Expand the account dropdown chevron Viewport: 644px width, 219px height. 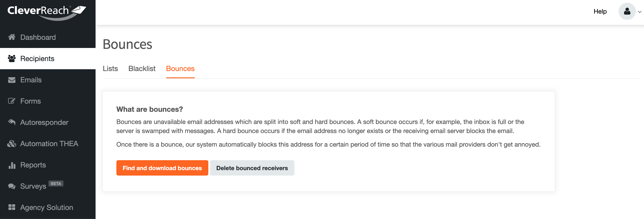click(639, 12)
